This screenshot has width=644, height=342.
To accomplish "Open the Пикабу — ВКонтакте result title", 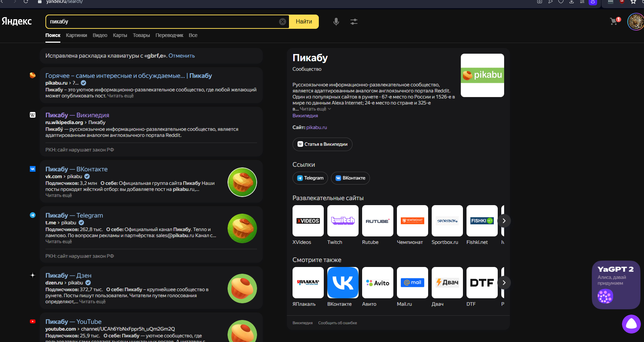I will point(76,169).
